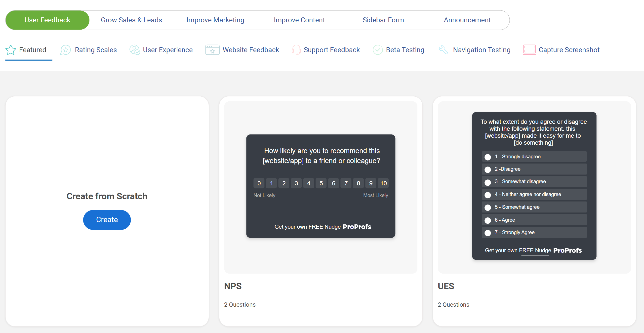Click the Featured star icon

tap(11, 50)
